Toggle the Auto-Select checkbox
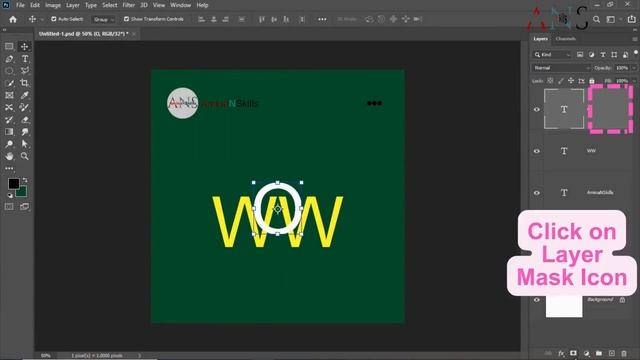The height and width of the screenshot is (360, 640). tap(53, 19)
